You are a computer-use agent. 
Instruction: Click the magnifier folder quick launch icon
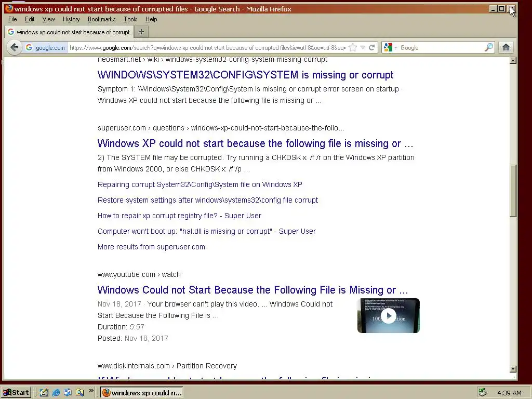pyautogui.click(x=79, y=393)
